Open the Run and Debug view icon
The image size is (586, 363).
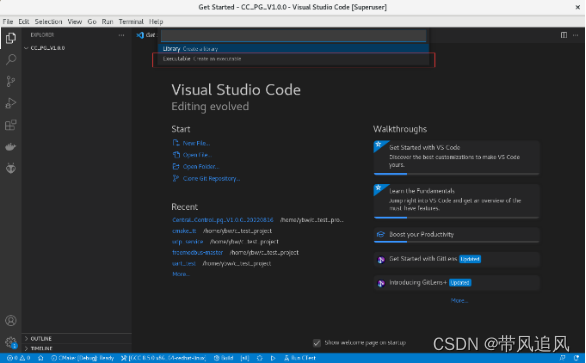click(x=11, y=103)
